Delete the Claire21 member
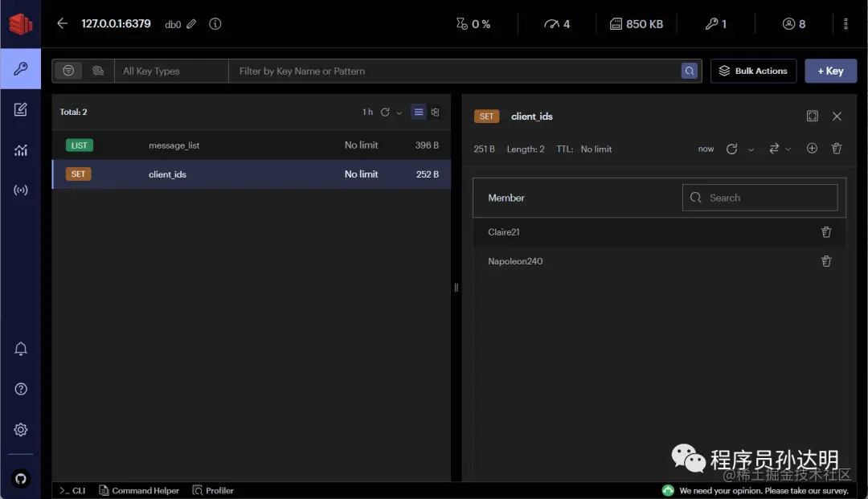 826,232
